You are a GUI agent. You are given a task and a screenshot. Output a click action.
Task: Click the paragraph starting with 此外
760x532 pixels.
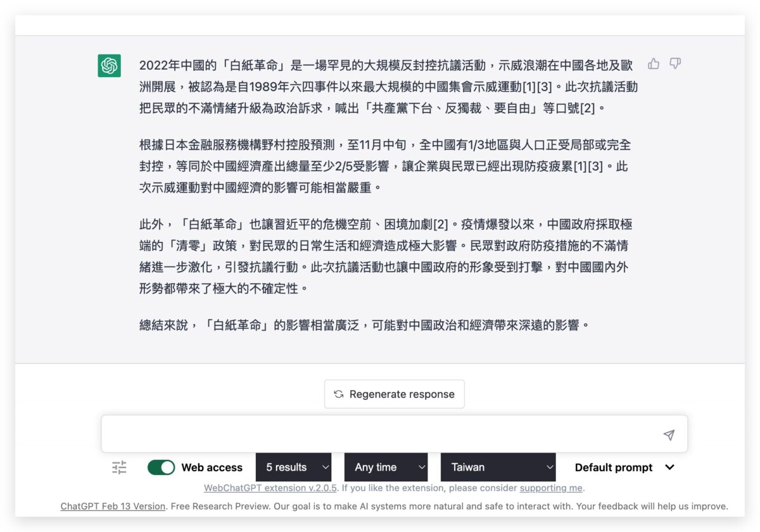pos(385,256)
